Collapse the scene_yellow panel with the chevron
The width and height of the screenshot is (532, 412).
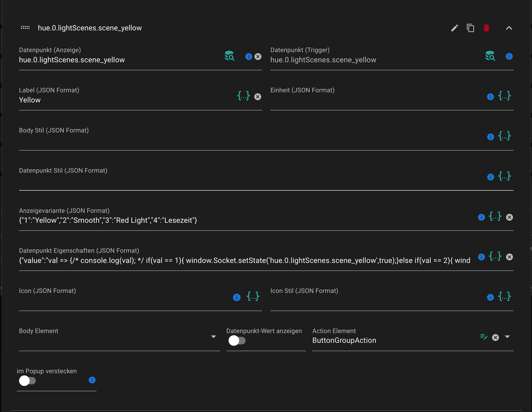point(509,28)
